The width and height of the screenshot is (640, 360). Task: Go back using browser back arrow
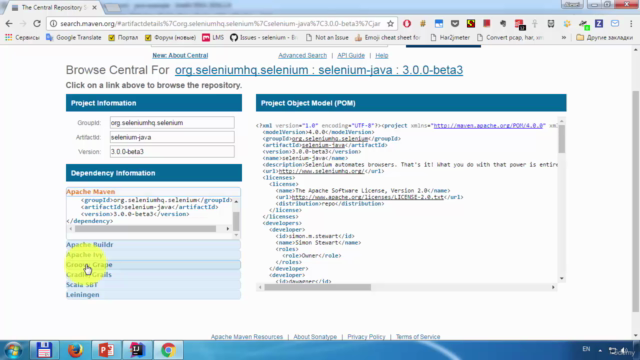coord(9,24)
